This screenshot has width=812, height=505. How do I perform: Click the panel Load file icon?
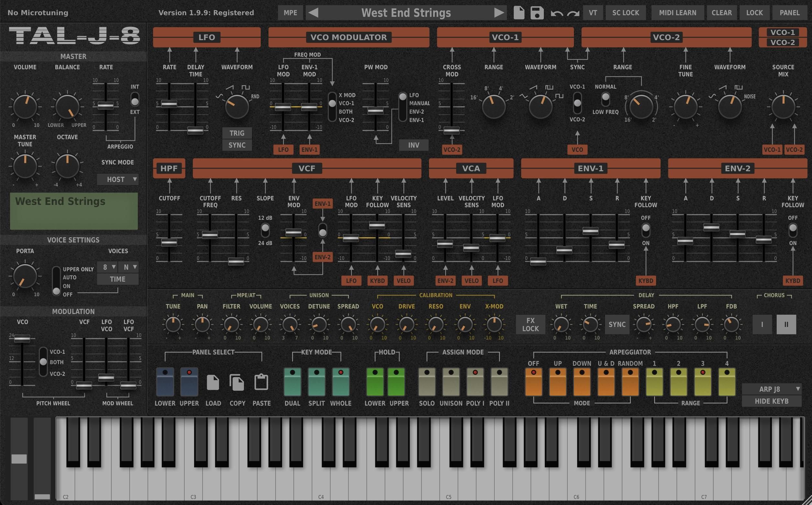click(x=213, y=382)
